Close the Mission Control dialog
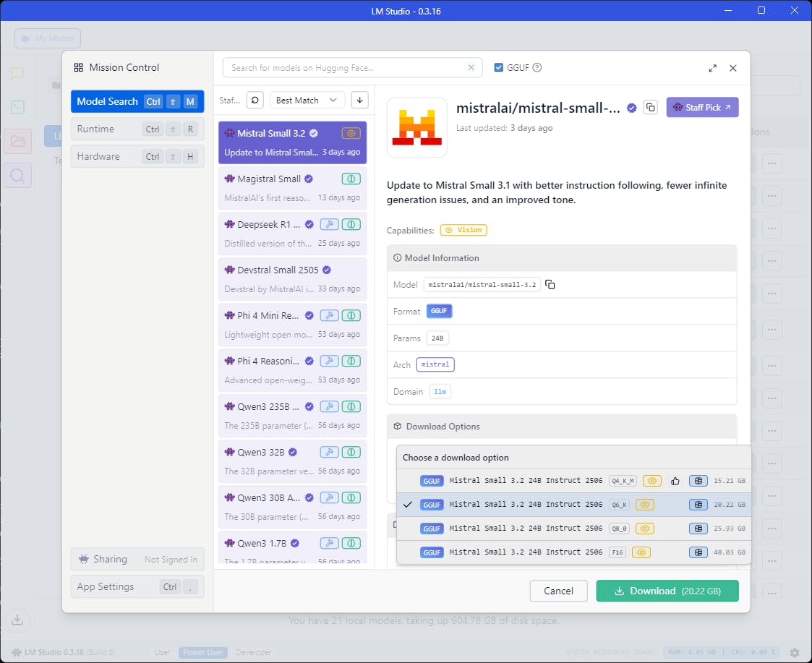Screen dimensions: 812x663 pyautogui.click(x=732, y=68)
